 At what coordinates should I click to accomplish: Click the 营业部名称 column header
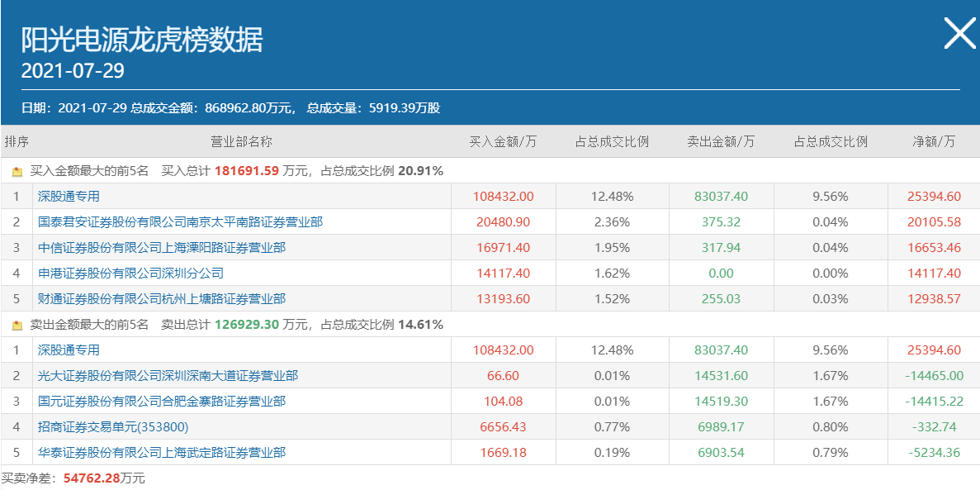tap(241, 141)
